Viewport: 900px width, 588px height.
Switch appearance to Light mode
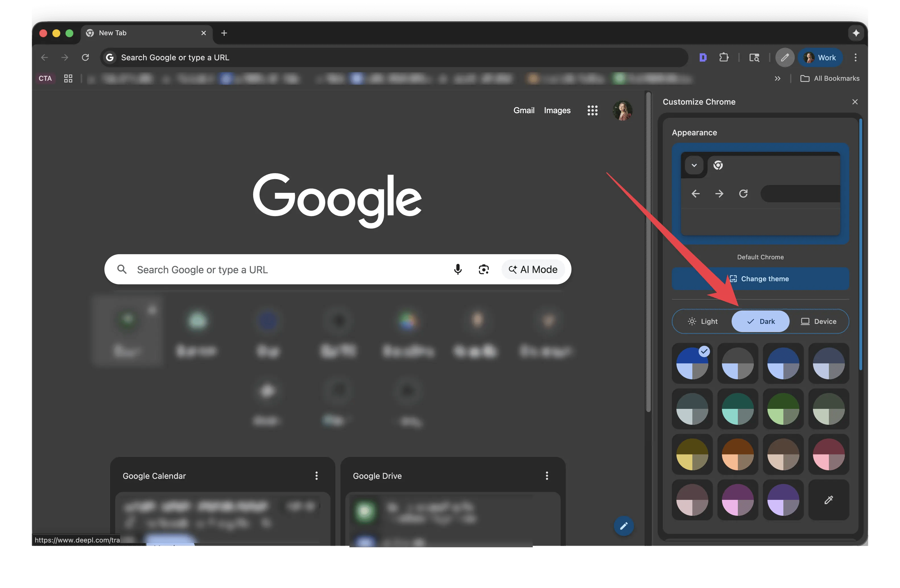[x=703, y=321]
